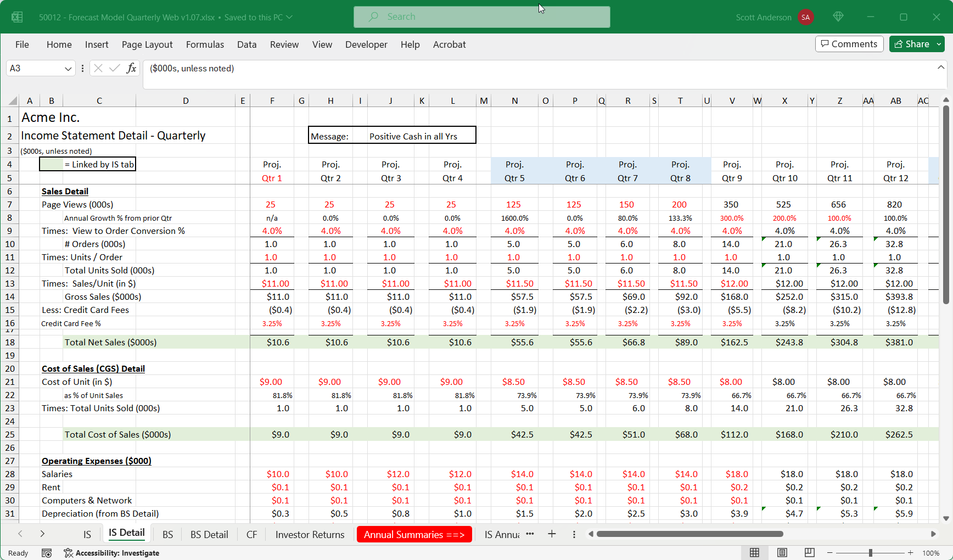Cancel formula entry with X icon
The height and width of the screenshot is (560, 953).
(x=98, y=68)
